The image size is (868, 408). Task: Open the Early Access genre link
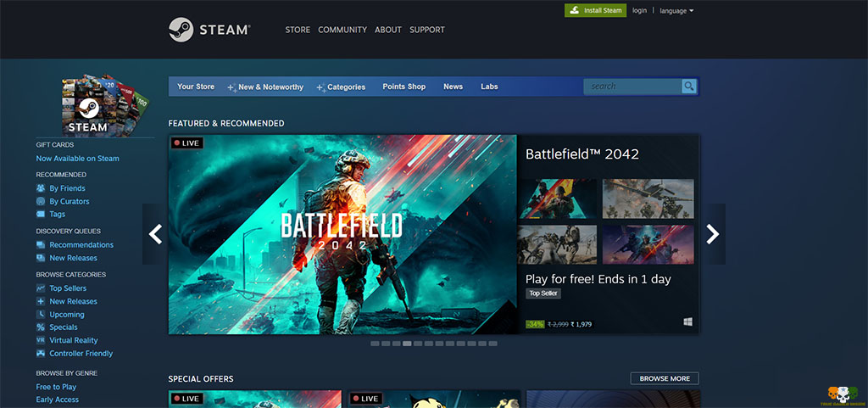tap(57, 400)
